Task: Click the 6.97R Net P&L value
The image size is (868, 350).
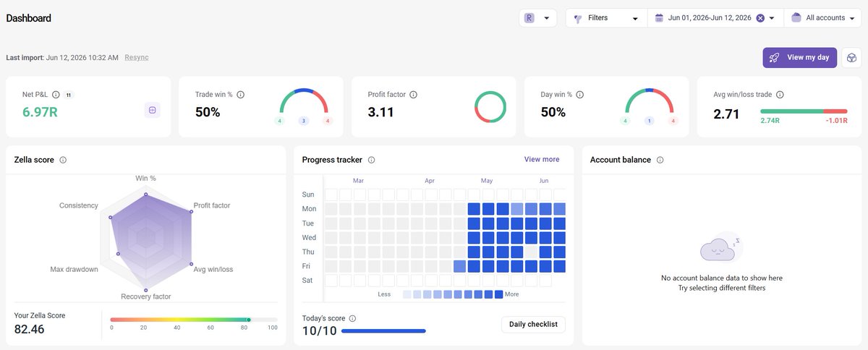Action: (40, 112)
